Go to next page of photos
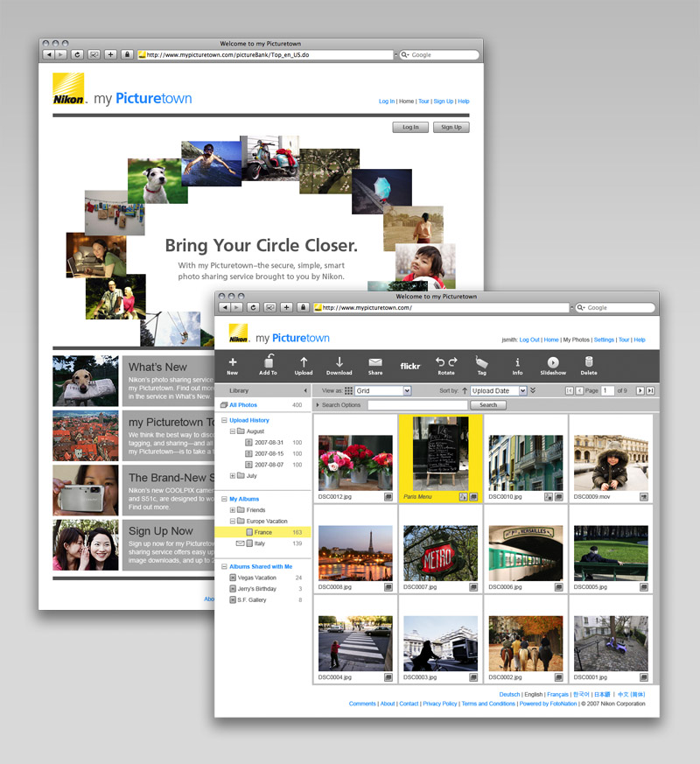 pos(640,391)
